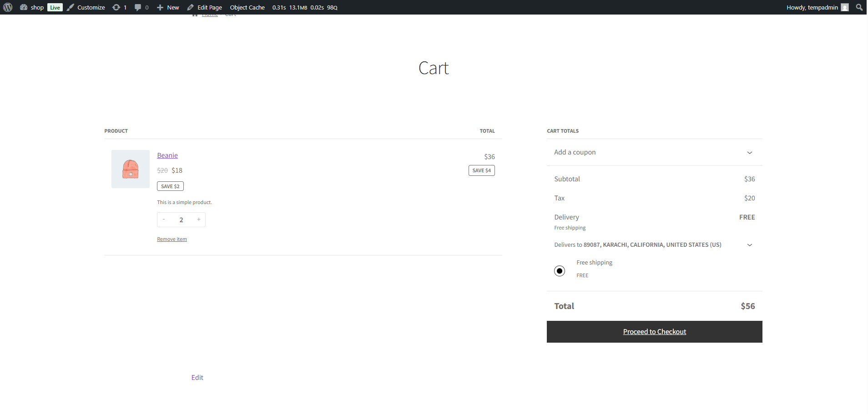
Task: Open the comments bubble icon
Action: (138, 7)
